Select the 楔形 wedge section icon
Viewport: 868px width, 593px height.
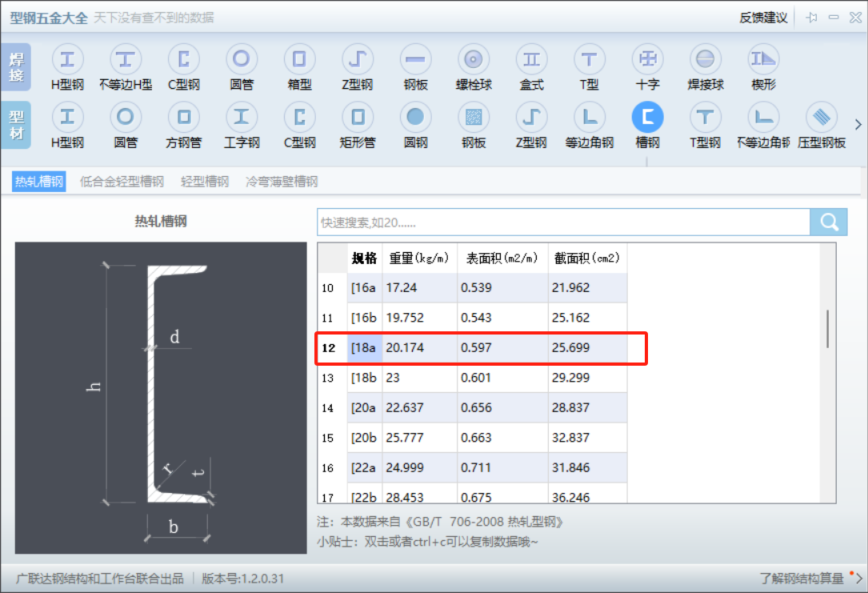[763, 59]
